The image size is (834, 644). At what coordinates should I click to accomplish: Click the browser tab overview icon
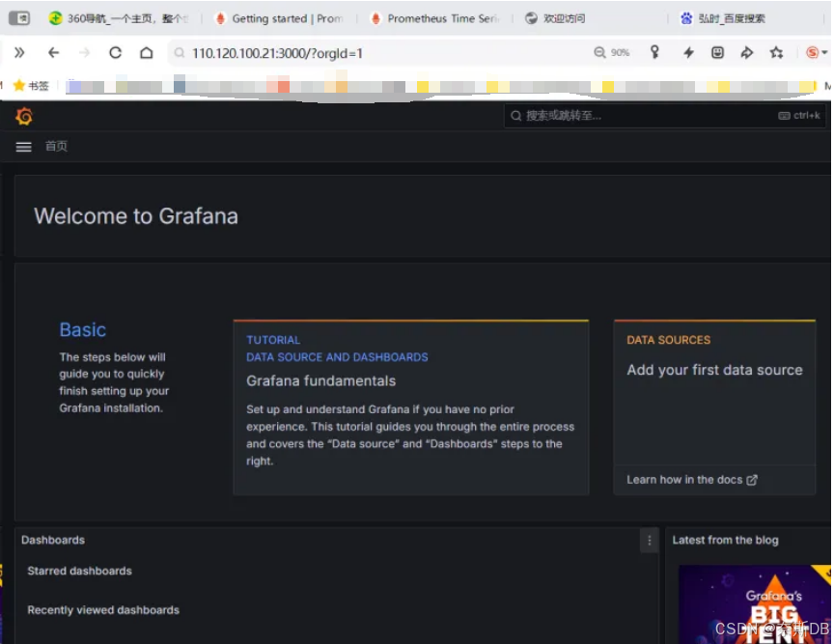coord(19,18)
